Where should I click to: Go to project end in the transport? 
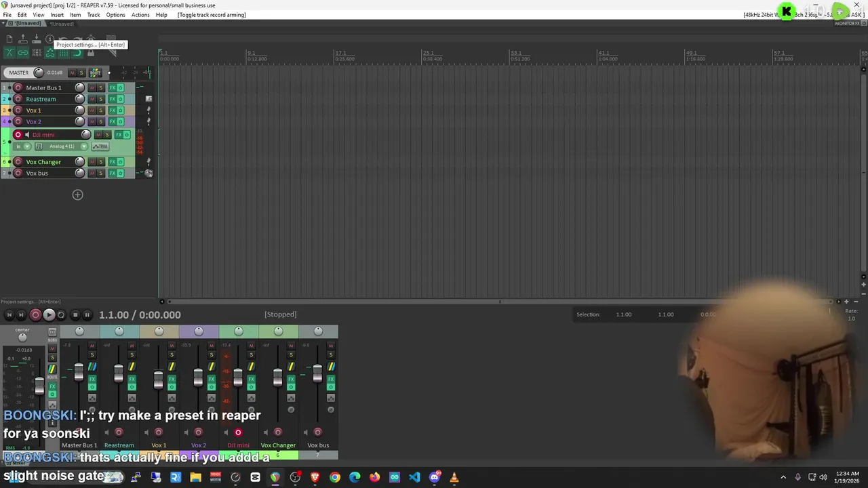[x=21, y=314]
